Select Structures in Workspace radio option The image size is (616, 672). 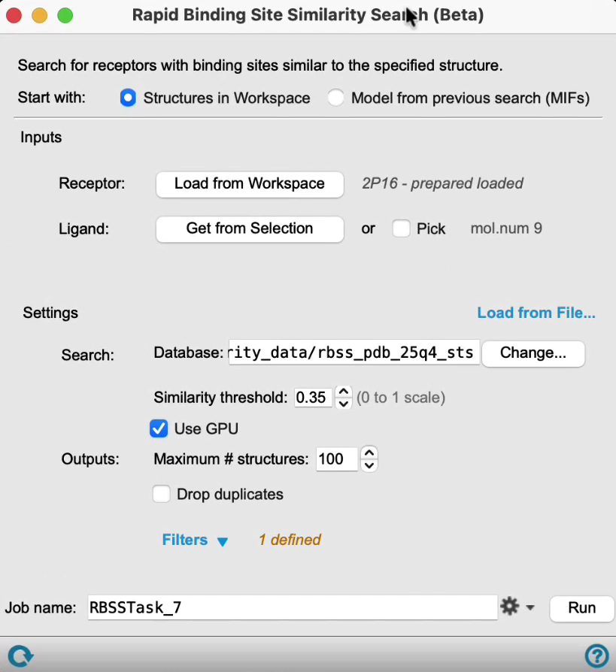[128, 98]
